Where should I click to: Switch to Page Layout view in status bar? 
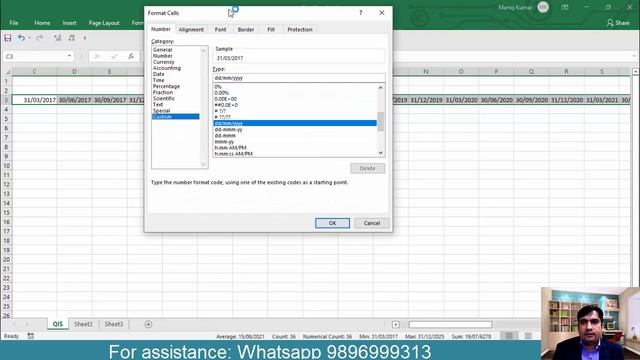tap(528, 336)
